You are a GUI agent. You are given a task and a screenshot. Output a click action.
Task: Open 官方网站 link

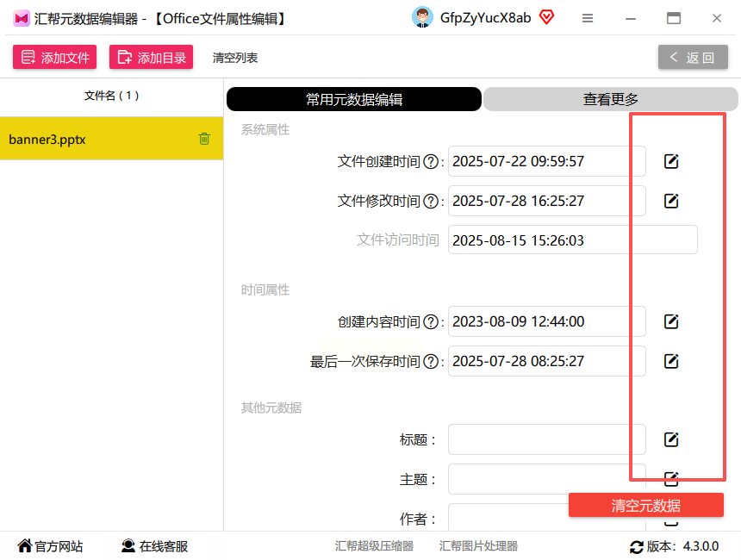[x=50, y=546]
